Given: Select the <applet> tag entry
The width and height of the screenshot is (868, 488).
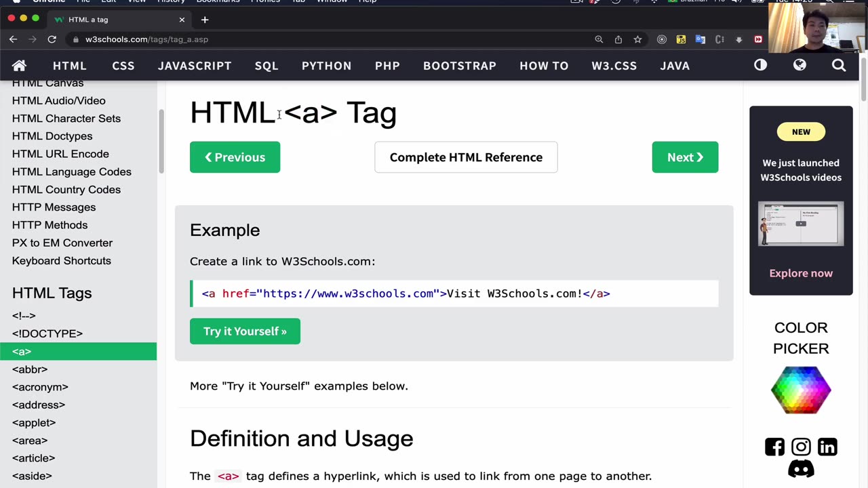Looking at the screenshot, I should click(34, 422).
